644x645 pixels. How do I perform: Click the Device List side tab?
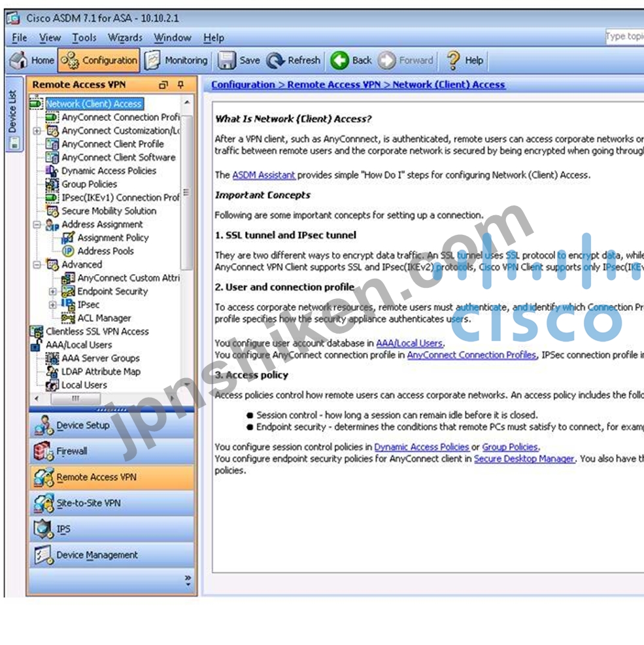pos(14,114)
